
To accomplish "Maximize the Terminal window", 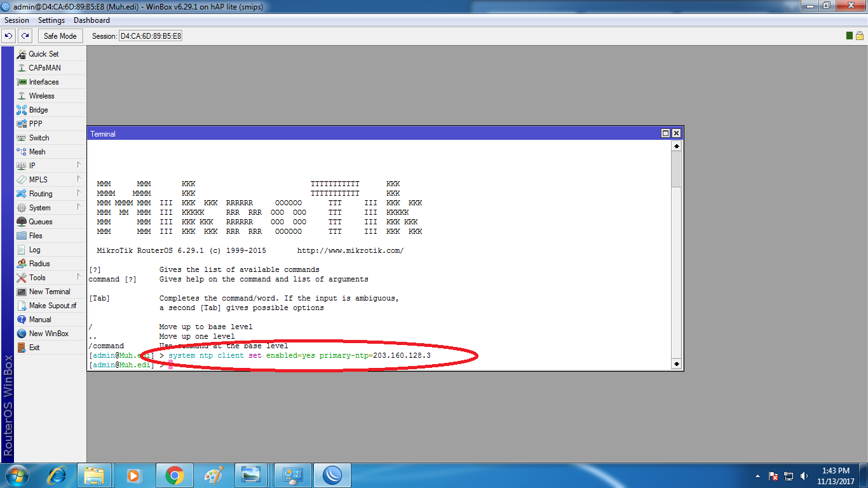I will (665, 133).
